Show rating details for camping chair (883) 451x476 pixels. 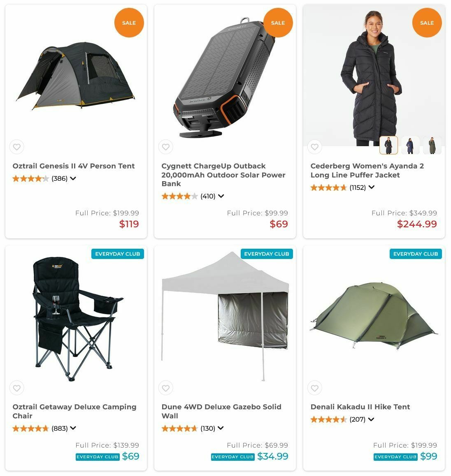click(73, 428)
